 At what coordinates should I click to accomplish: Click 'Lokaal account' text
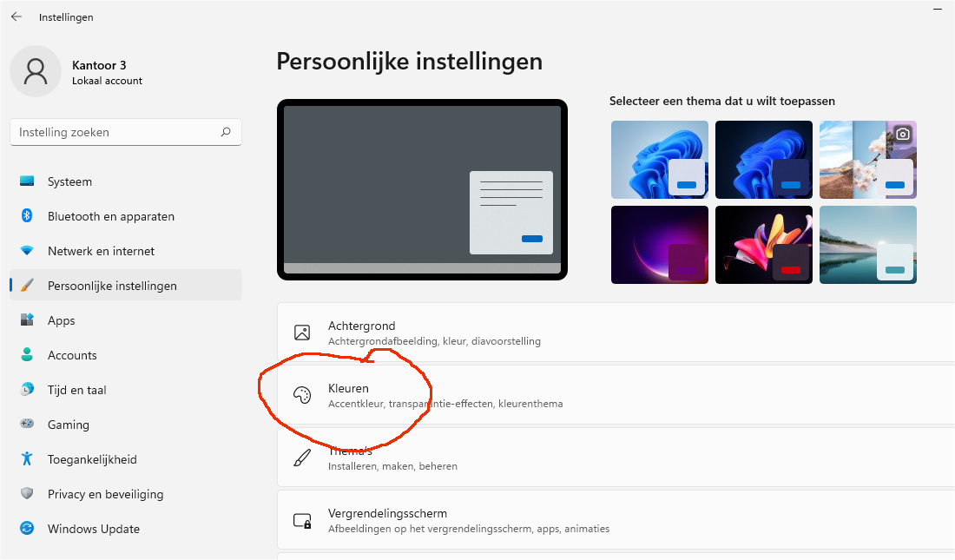click(107, 81)
